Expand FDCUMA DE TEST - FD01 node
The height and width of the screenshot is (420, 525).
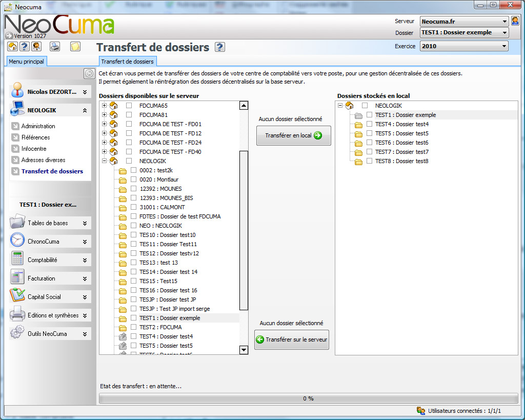105,124
